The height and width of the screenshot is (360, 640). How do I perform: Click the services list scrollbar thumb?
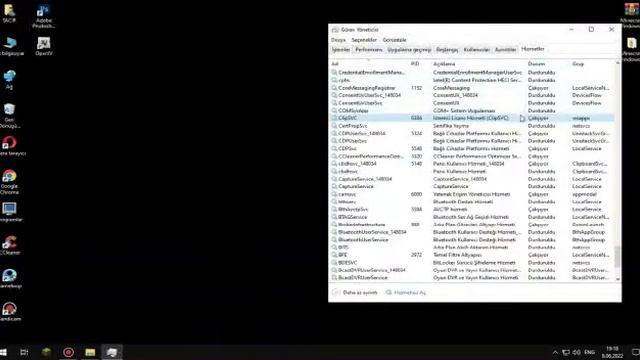click(x=618, y=256)
